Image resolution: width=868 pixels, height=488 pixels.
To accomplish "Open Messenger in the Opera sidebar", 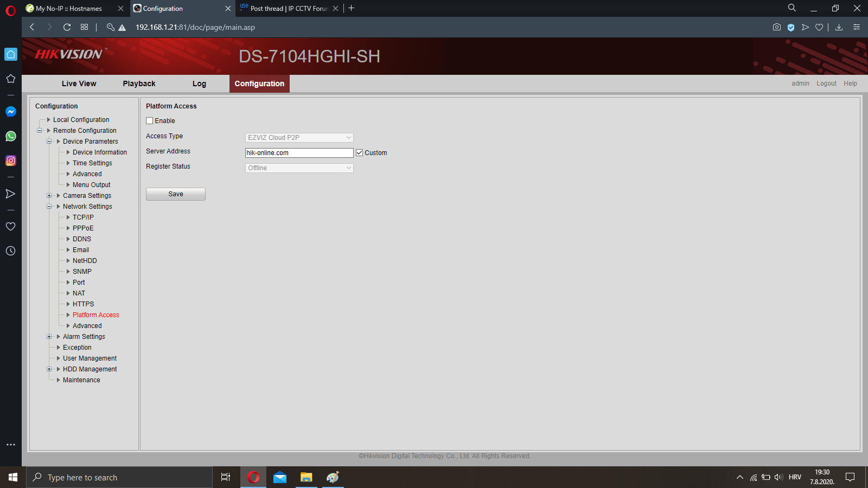I will (10, 112).
